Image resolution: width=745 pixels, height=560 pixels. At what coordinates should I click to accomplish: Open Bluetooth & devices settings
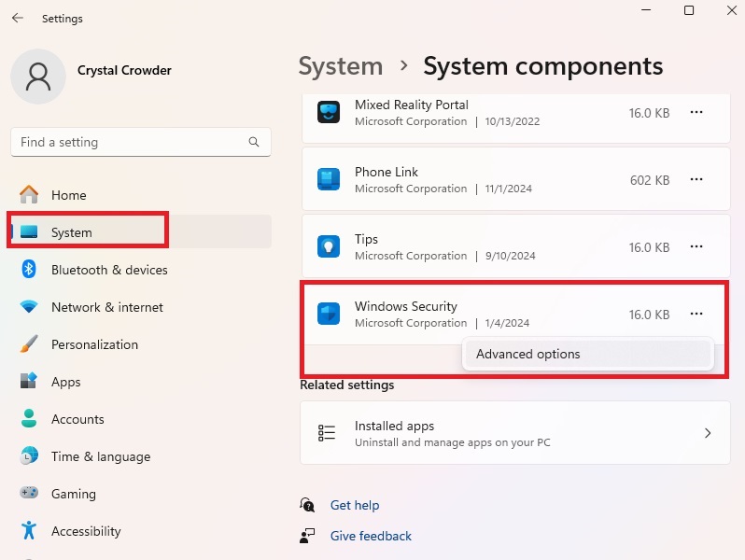(141, 270)
